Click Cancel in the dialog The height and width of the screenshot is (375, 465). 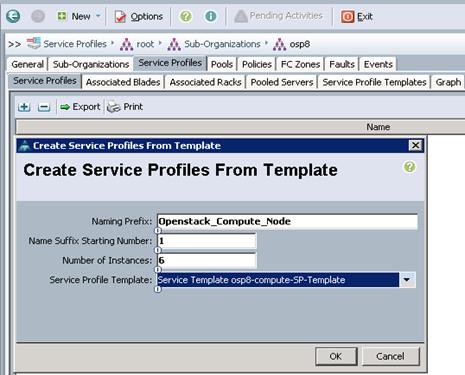[x=390, y=356]
